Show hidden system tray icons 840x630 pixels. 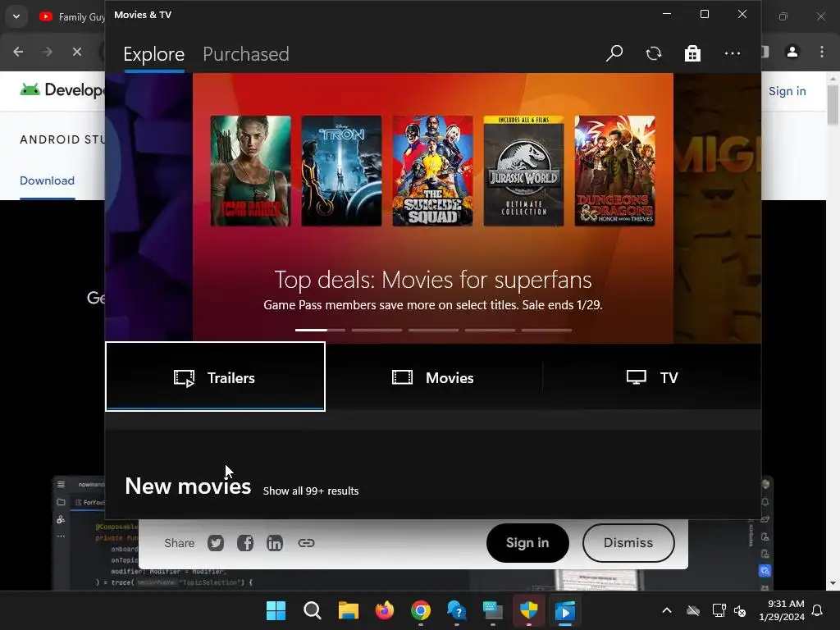point(666,610)
